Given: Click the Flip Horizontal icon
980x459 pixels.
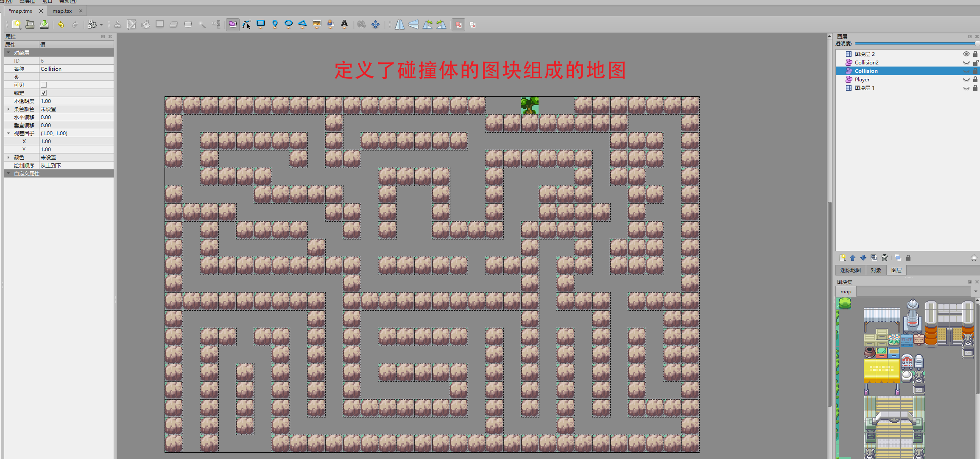Looking at the screenshot, I should pos(399,25).
